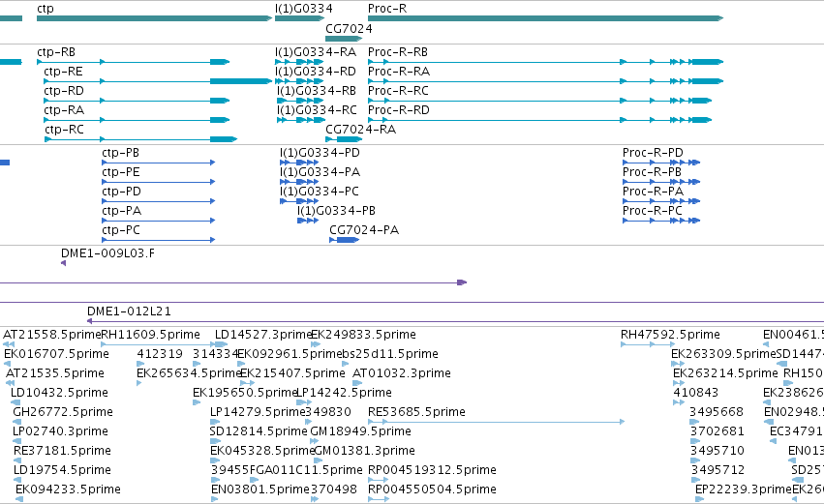Select transcript l(1)G0334-RB
Screen dimensions: 824x504
317,91
